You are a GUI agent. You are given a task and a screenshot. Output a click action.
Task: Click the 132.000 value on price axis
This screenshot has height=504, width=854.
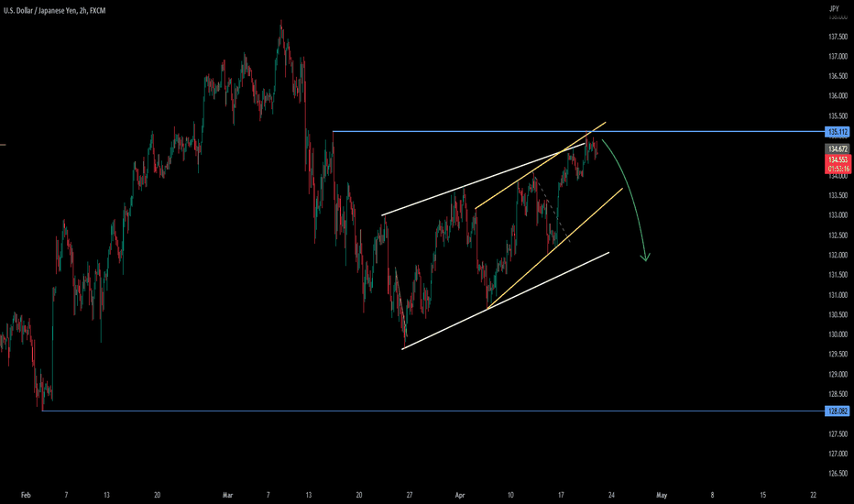pos(838,255)
